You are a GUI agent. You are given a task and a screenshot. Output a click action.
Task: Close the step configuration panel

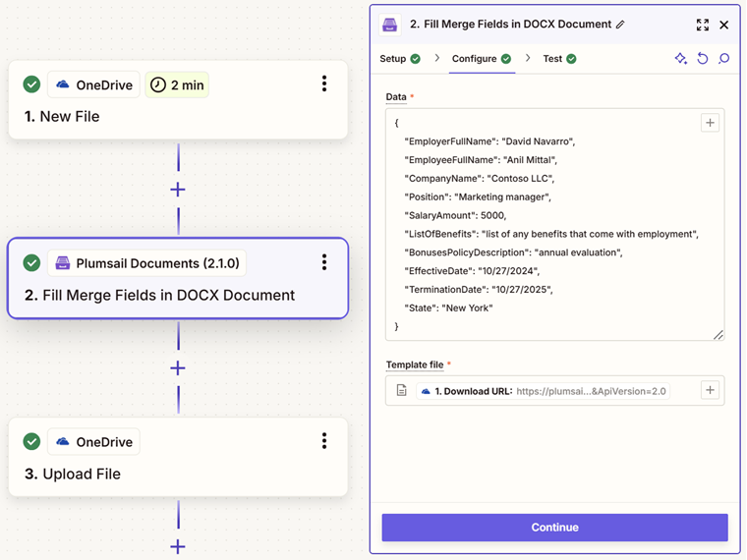[x=723, y=25]
